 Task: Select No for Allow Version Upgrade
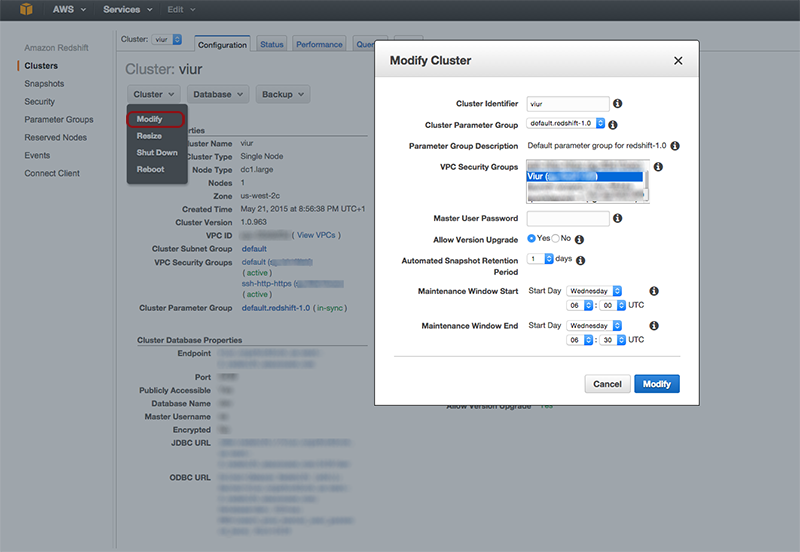click(555, 238)
